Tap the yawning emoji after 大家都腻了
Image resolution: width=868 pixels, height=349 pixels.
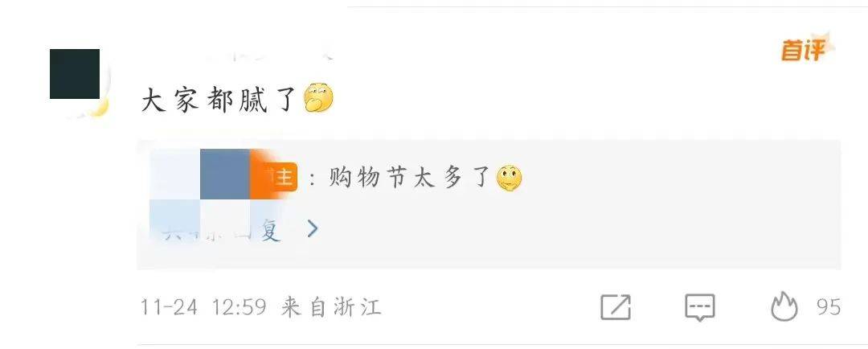tap(319, 98)
